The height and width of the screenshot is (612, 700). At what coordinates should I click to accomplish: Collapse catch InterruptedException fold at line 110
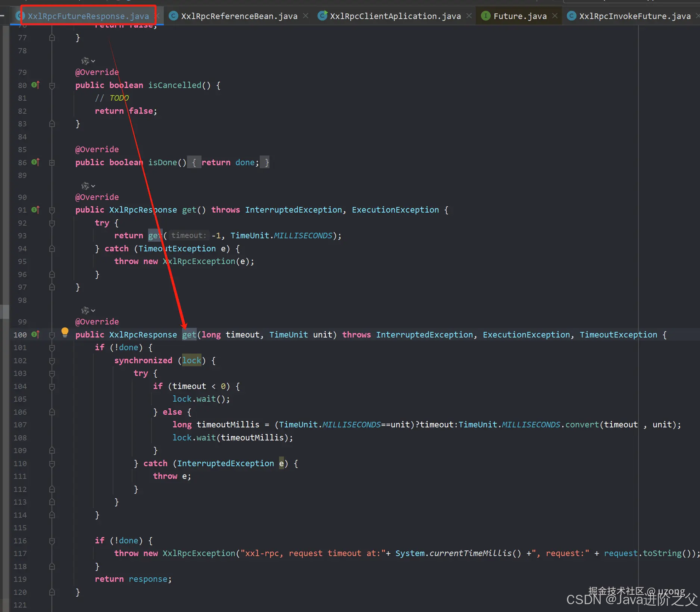[x=52, y=464]
